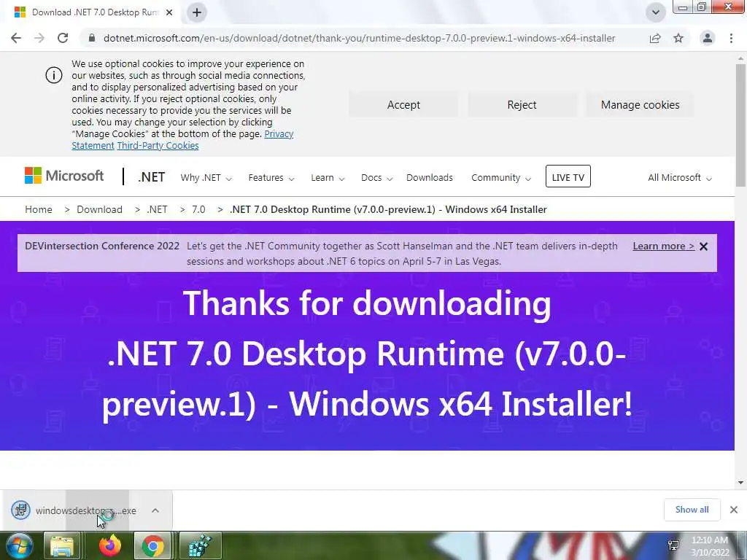Open the Third-Party Cookies link
This screenshot has width=747, height=560.
pos(158,146)
